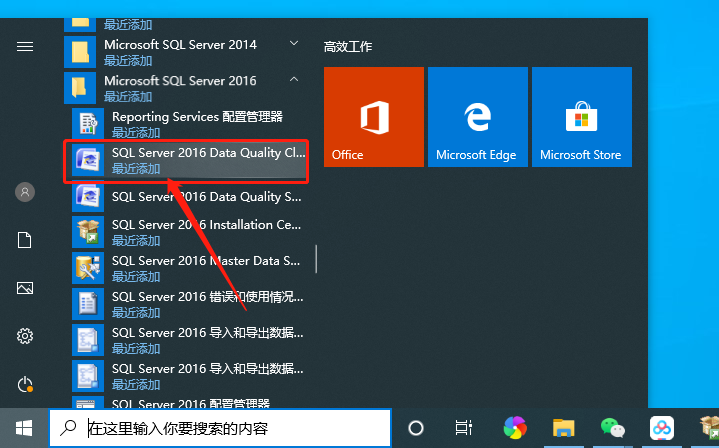Open the Documents icon in Start sidebar
This screenshot has width=719, height=448.
[25, 240]
